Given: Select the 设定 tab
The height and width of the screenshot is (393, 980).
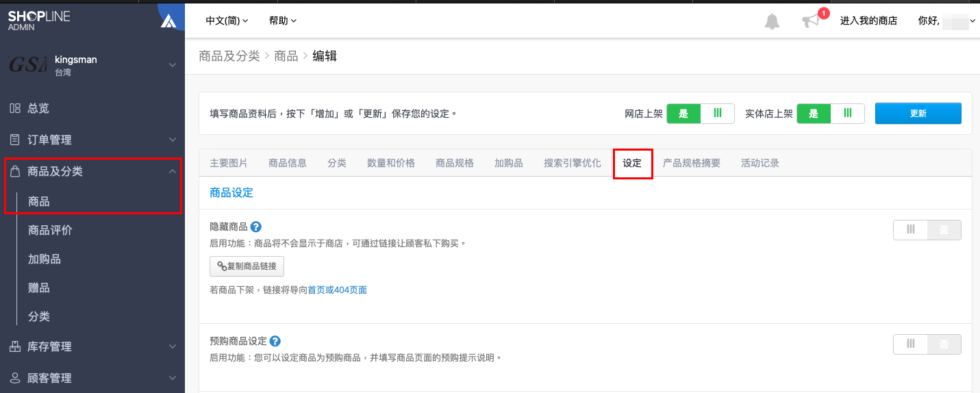Looking at the screenshot, I should coord(632,163).
